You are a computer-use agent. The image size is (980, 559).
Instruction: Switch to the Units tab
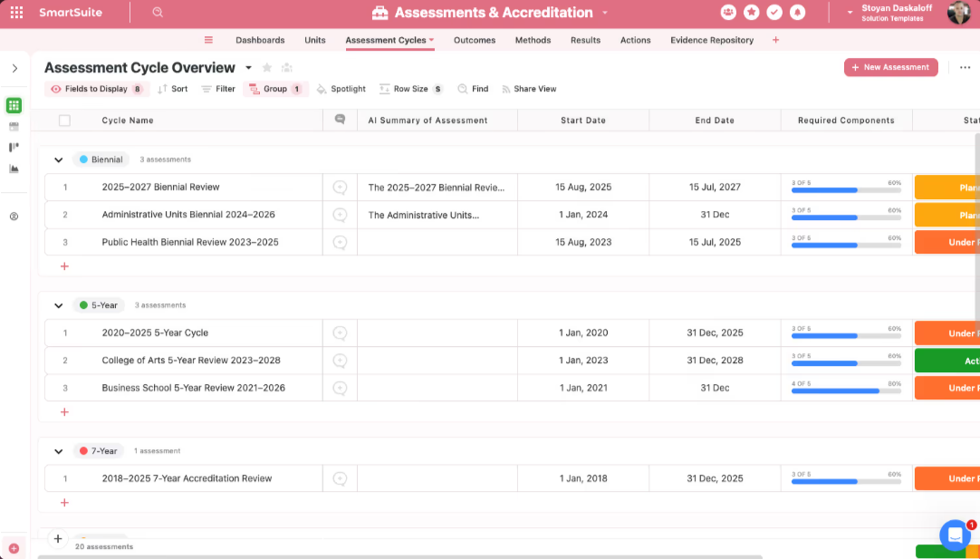tap(315, 40)
